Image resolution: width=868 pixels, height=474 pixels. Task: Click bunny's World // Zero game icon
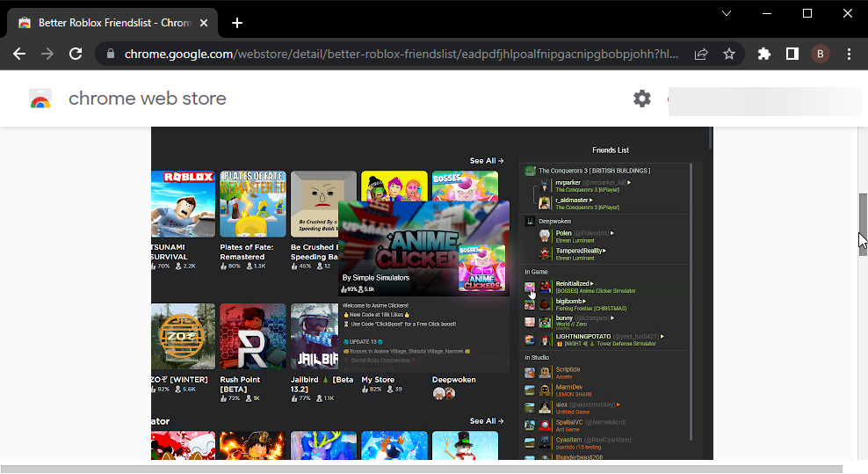tap(530, 322)
